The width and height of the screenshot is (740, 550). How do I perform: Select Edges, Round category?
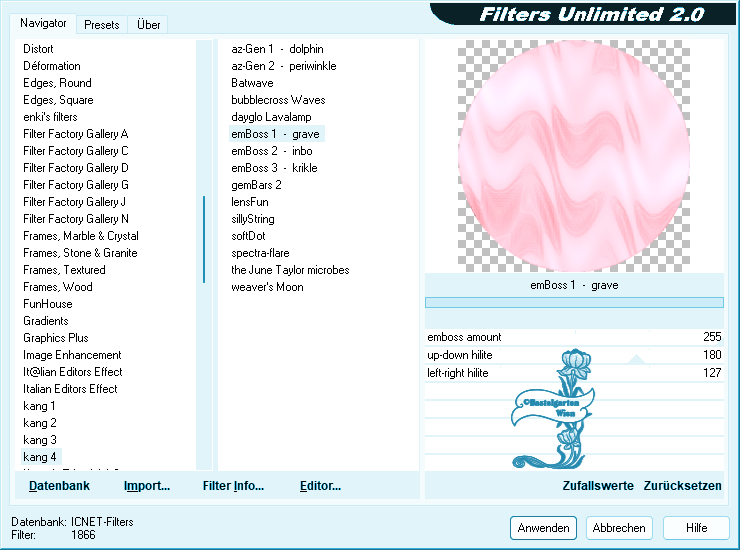click(57, 83)
